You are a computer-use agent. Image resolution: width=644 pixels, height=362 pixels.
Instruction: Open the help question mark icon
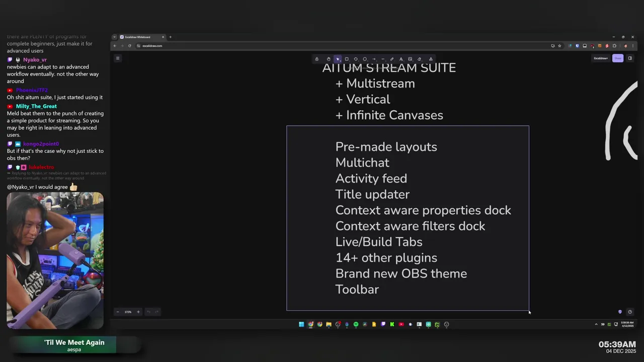(630, 312)
